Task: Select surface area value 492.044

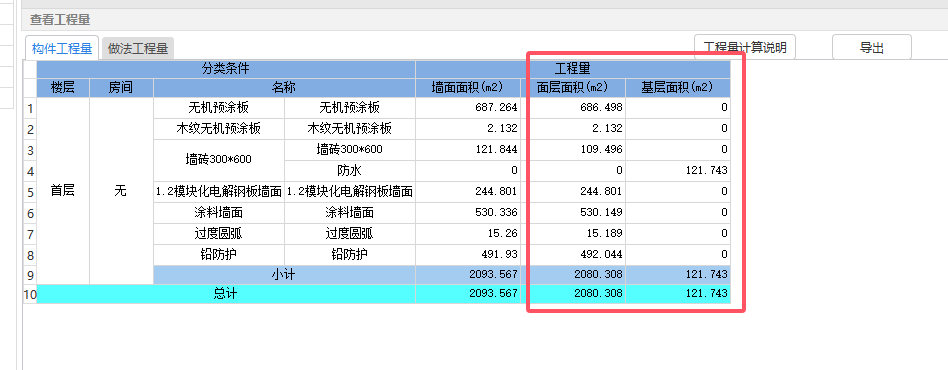Action: (573, 255)
